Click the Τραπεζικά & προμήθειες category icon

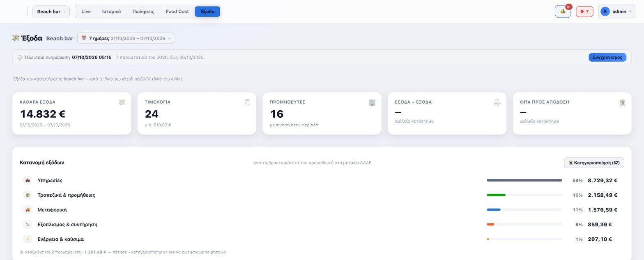point(28,195)
